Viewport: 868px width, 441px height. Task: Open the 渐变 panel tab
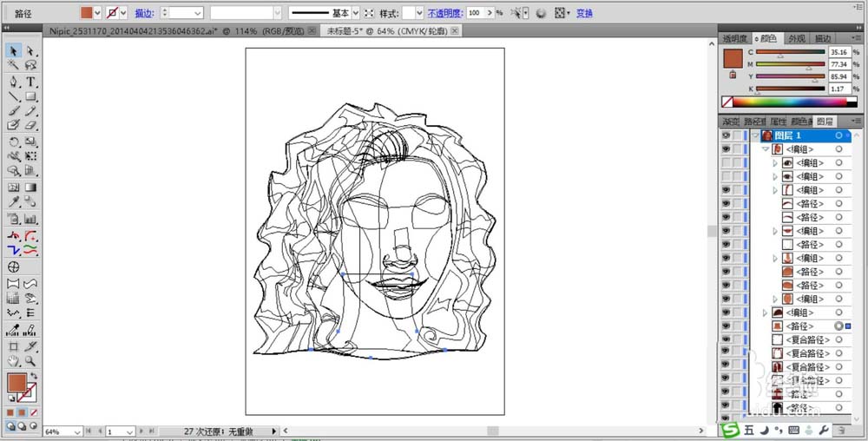[x=731, y=122]
